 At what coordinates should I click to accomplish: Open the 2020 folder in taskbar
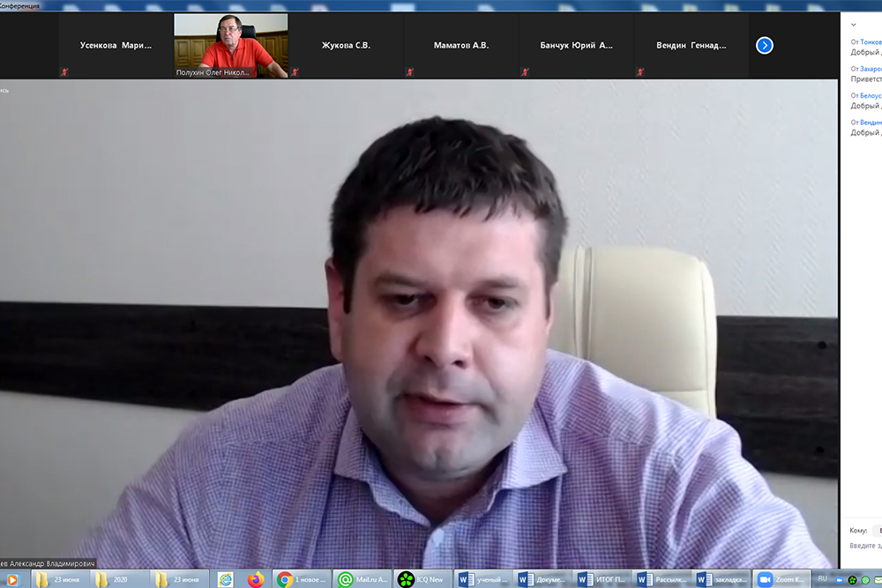tap(120, 579)
